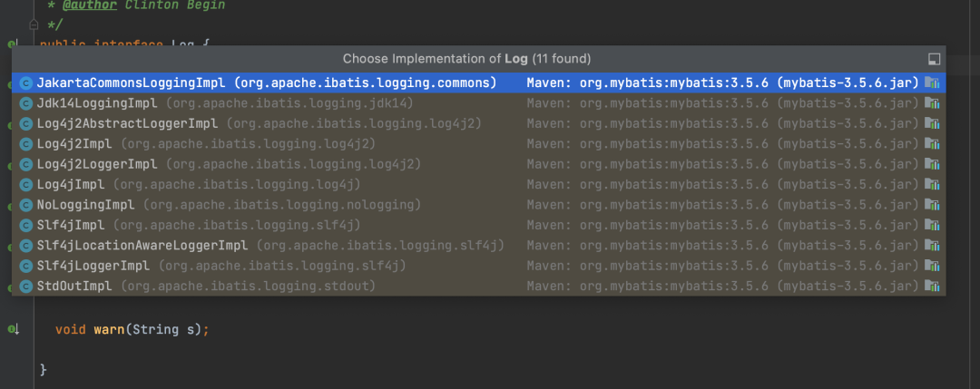Collapse the Javadoc comment fold marker
The image size is (980, 389).
[34, 25]
